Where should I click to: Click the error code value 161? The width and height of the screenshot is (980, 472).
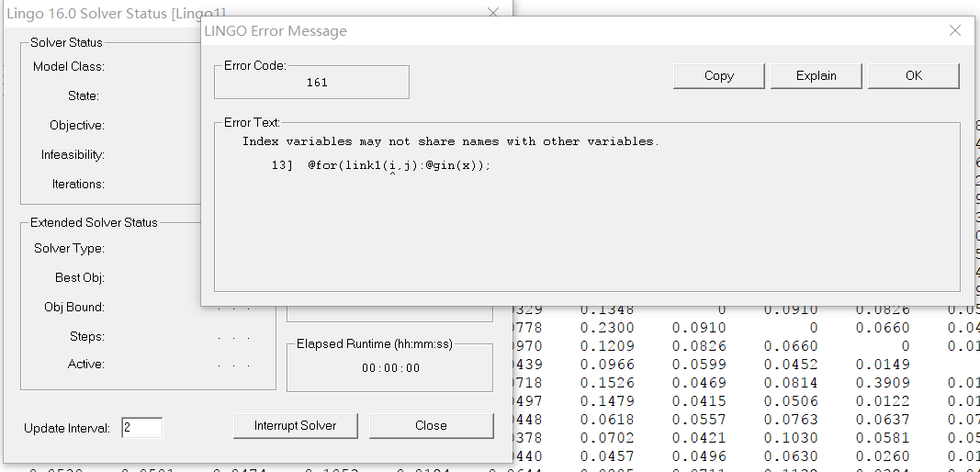click(x=317, y=83)
